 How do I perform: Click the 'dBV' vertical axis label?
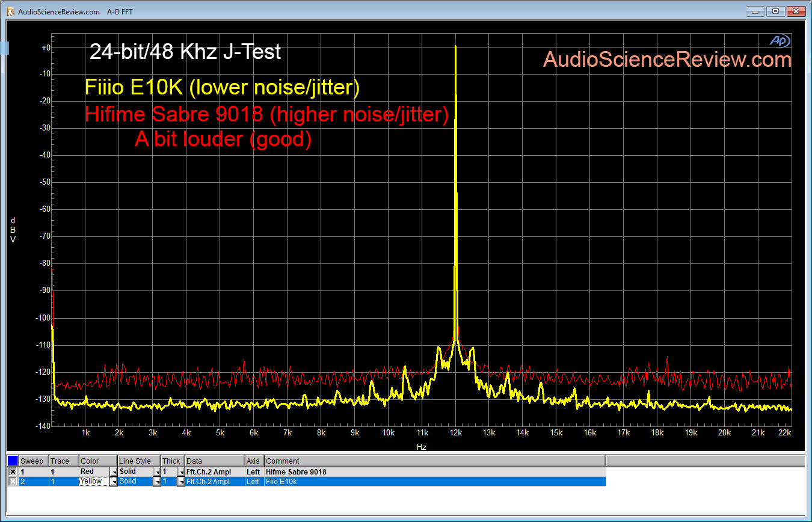tap(13, 230)
